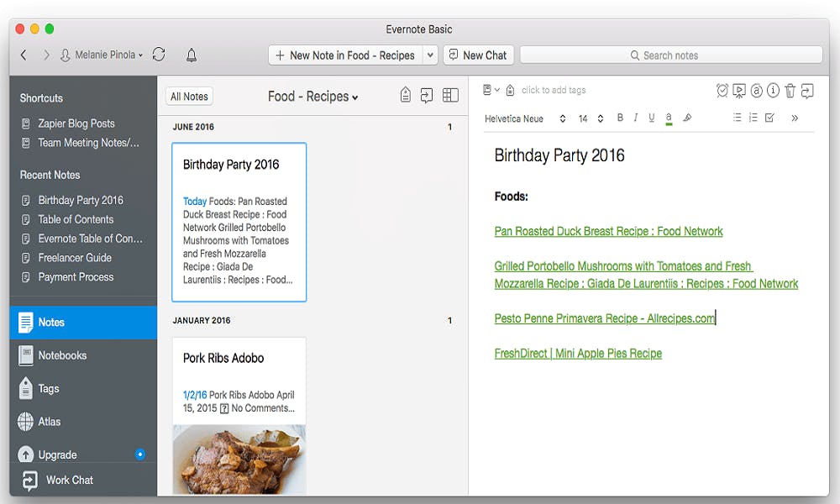The width and height of the screenshot is (840, 504).
Task: Open the notifications bell
Action: pos(192,55)
